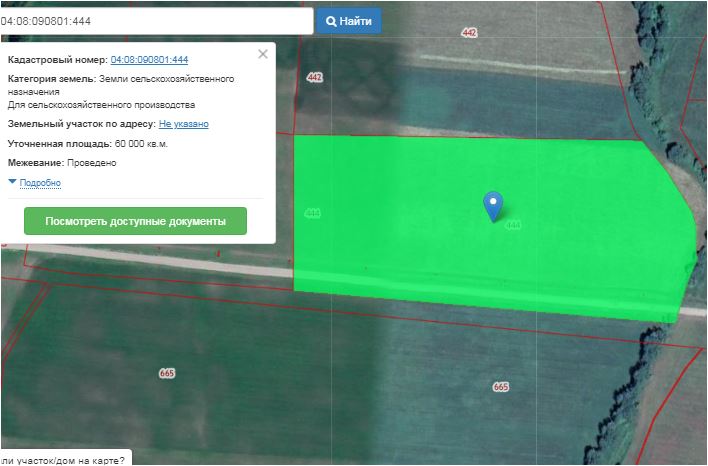708x466 pixels.
Task: Open the cadastral number 04:08:090801:444 link
Action: [x=149, y=60]
